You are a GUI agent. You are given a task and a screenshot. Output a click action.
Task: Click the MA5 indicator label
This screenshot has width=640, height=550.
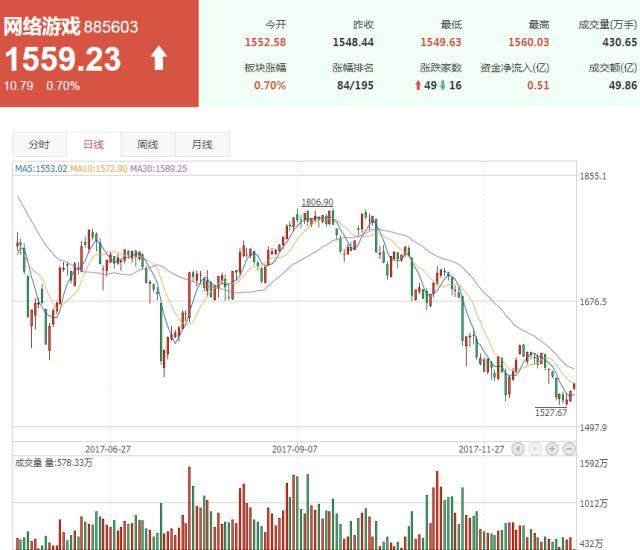pos(41,169)
